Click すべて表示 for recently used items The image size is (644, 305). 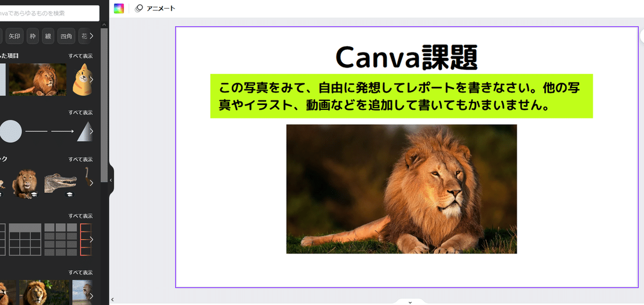click(80, 56)
